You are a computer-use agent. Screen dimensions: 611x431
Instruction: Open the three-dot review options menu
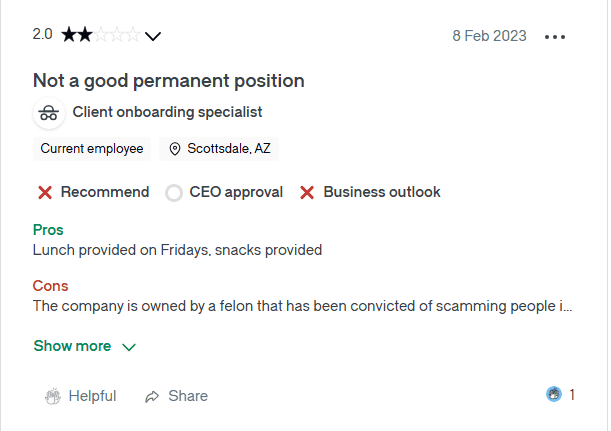pos(555,37)
